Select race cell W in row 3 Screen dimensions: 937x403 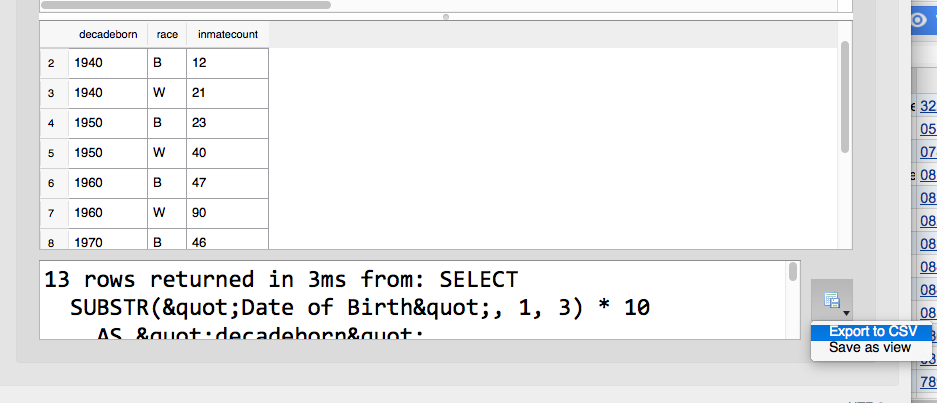[167, 93]
